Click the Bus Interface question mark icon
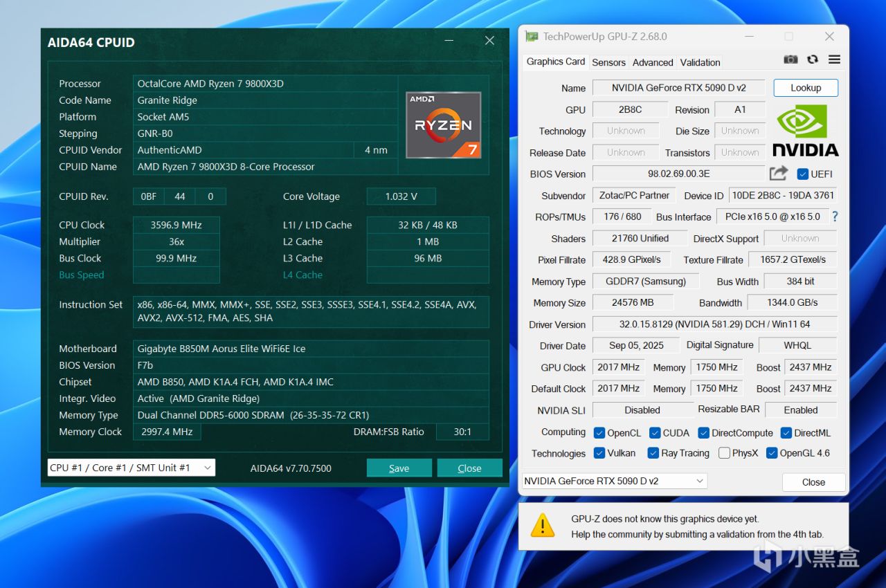The width and height of the screenshot is (886, 588). 835,217
